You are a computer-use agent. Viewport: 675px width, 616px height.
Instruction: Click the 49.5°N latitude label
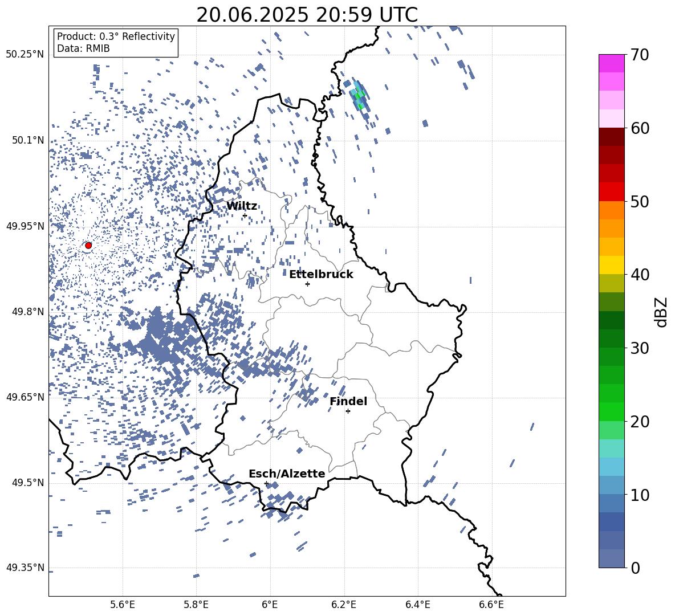(x=27, y=483)
